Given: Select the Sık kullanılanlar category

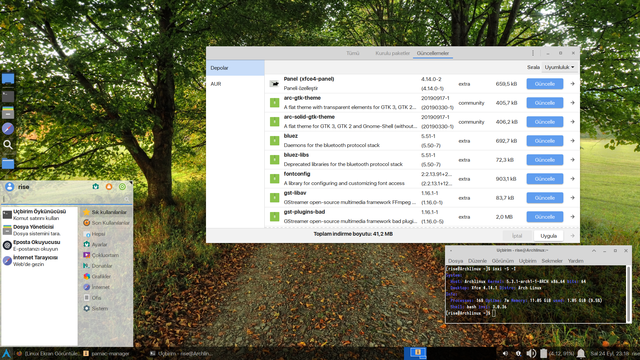Looking at the screenshot, I should (x=106, y=212).
